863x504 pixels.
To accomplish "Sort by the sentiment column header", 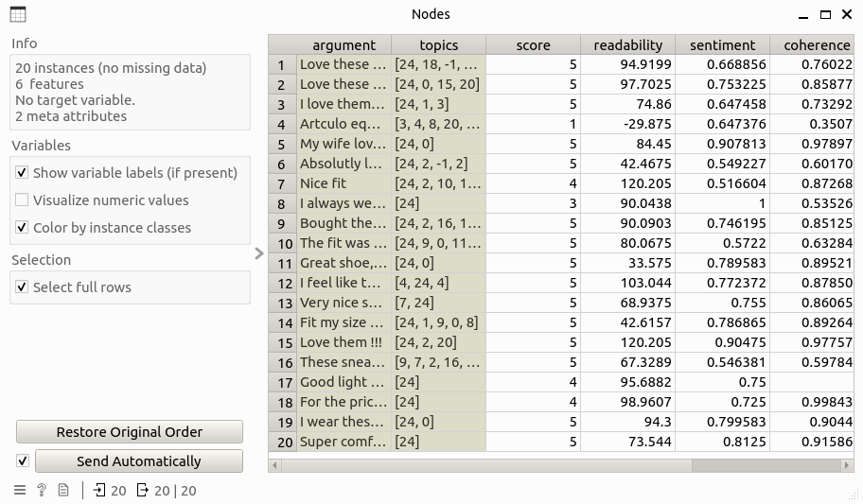I will coord(723,45).
